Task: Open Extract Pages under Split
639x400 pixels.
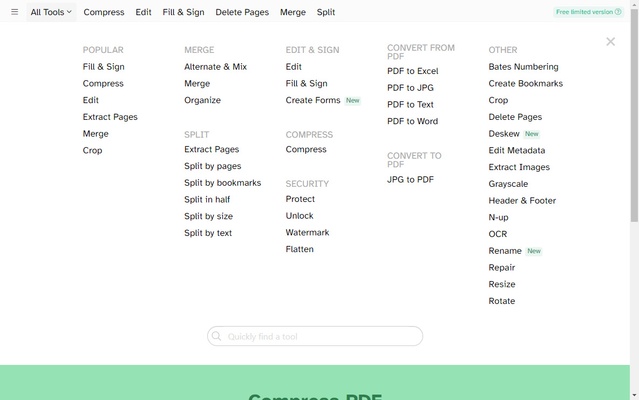Action: 211,149
